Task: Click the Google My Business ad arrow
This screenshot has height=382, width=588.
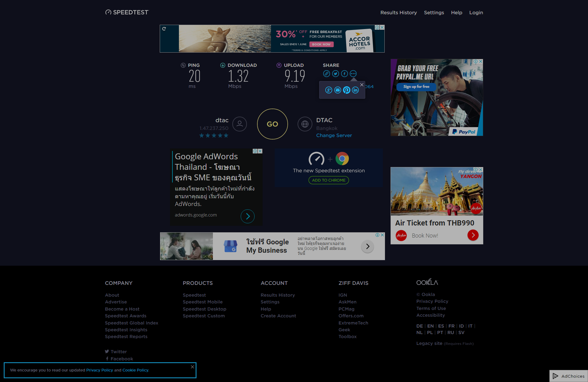Action: pos(368,246)
